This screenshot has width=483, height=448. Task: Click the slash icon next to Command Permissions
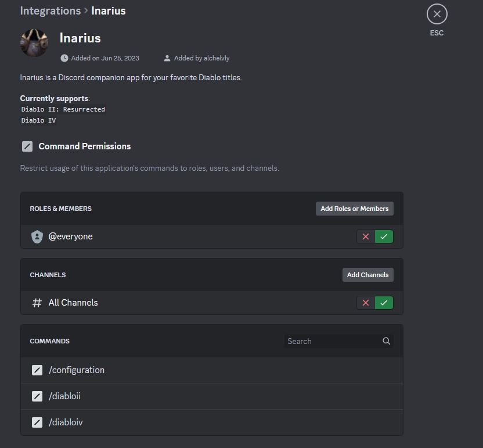pyautogui.click(x=27, y=146)
